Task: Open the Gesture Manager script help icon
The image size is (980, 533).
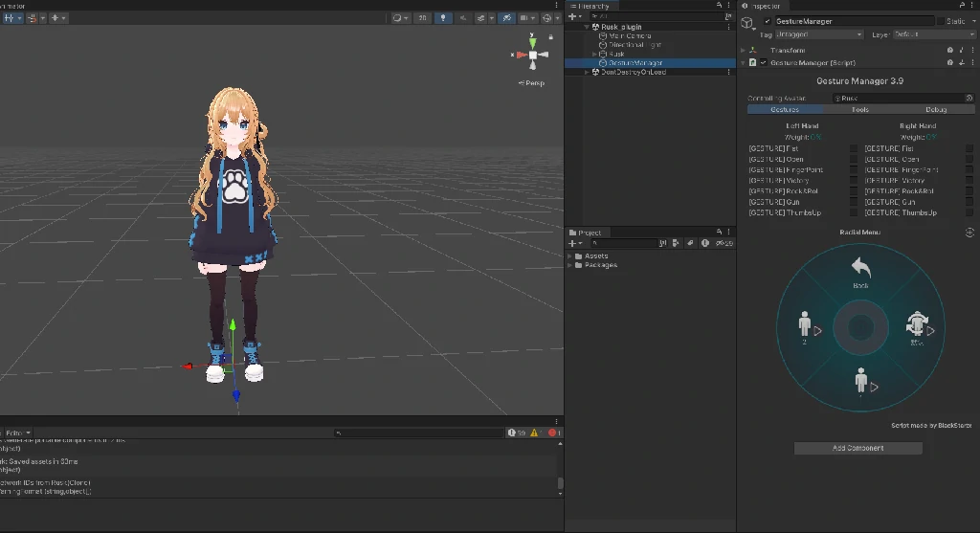Action: [950, 63]
